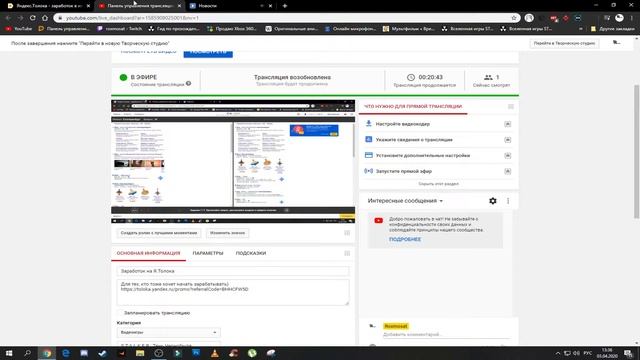Switch to the 'ПАРАМЕТРЫ' tab
Image resolution: width=640 pixels, height=360 pixels.
(x=208, y=253)
